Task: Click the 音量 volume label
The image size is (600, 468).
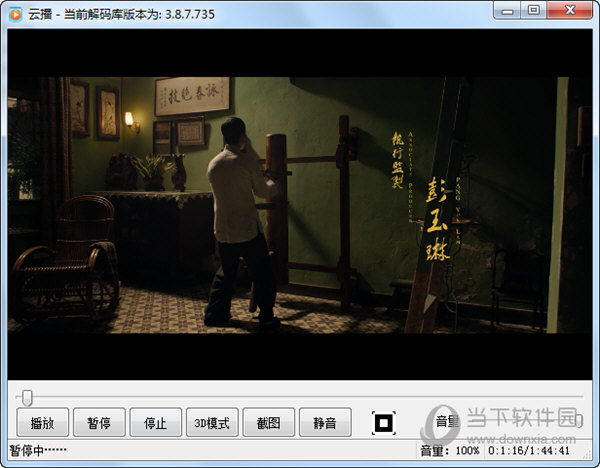Action: (447, 421)
